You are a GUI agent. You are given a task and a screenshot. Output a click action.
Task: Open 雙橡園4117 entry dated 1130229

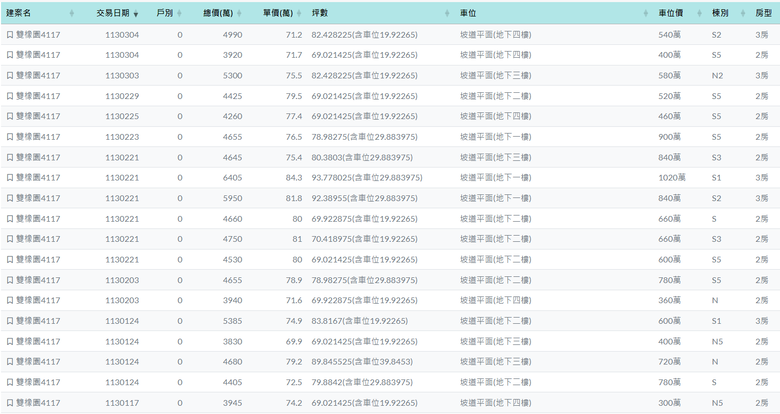click(38, 96)
